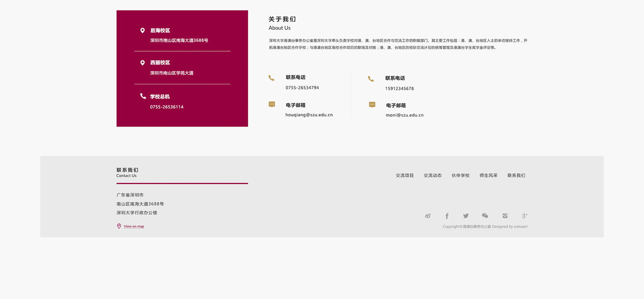Viewport: 644px width, 299px height.
Task: Select 师生风采 in footer navigation
Action: pyautogui.click(x=489, y=175)
